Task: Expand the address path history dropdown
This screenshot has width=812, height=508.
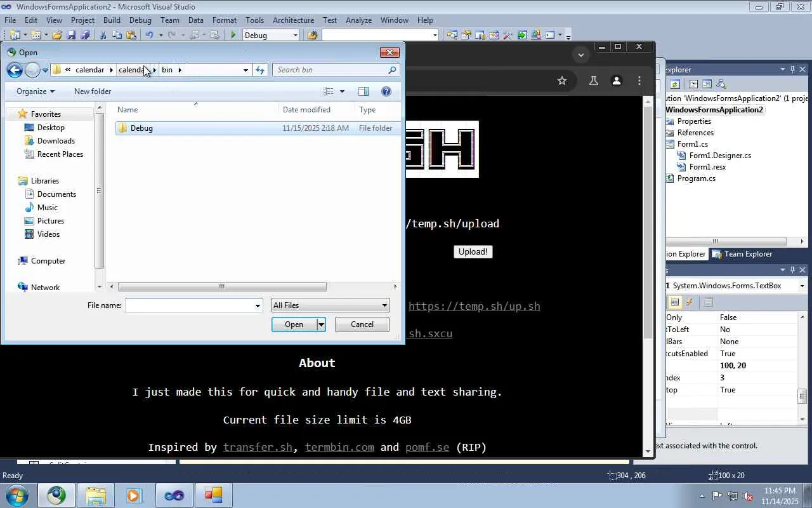Action: [246, 70]
